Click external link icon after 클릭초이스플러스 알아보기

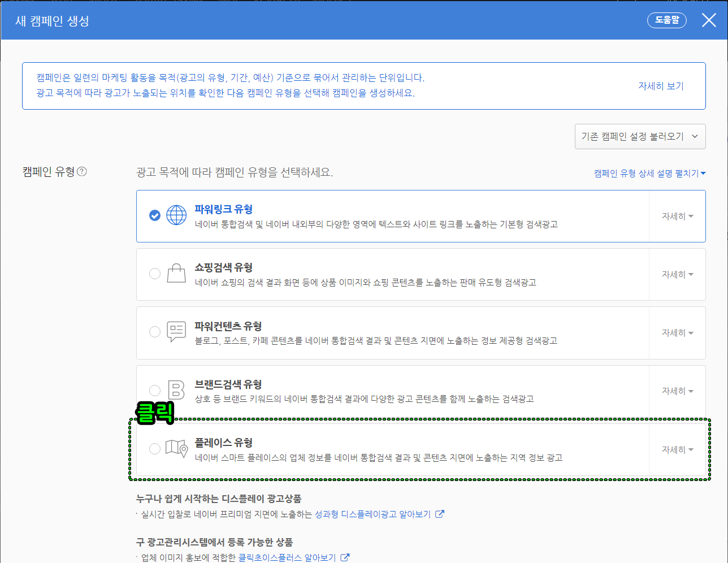(345, 557)
